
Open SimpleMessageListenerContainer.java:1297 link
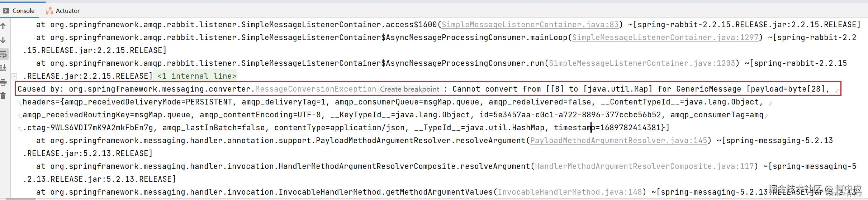click(665, 38)
